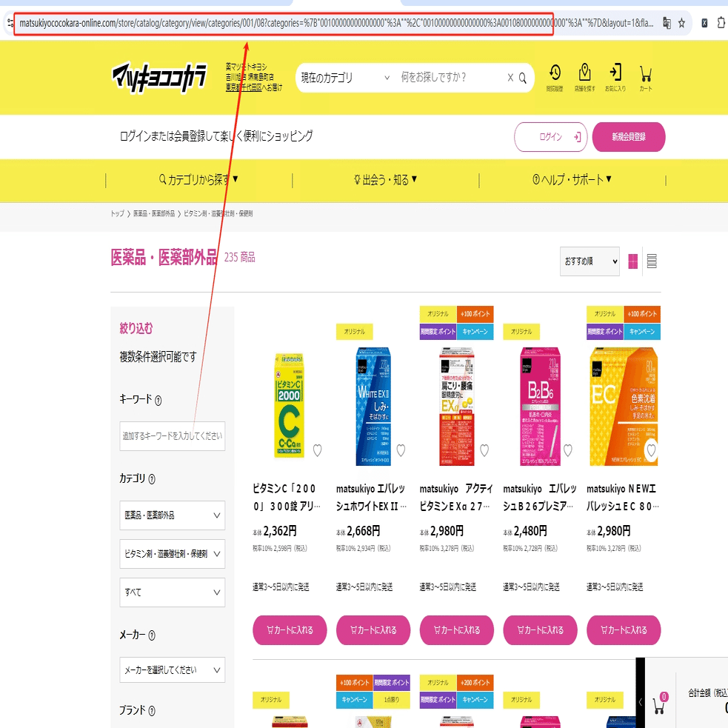
Task: Favorite the エバレッシュホワイトEX II heart
Action: point(401,450)
